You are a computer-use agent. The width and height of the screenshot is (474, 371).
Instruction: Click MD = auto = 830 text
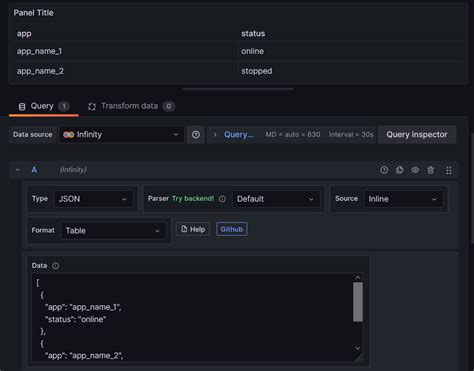click(293, 135)
